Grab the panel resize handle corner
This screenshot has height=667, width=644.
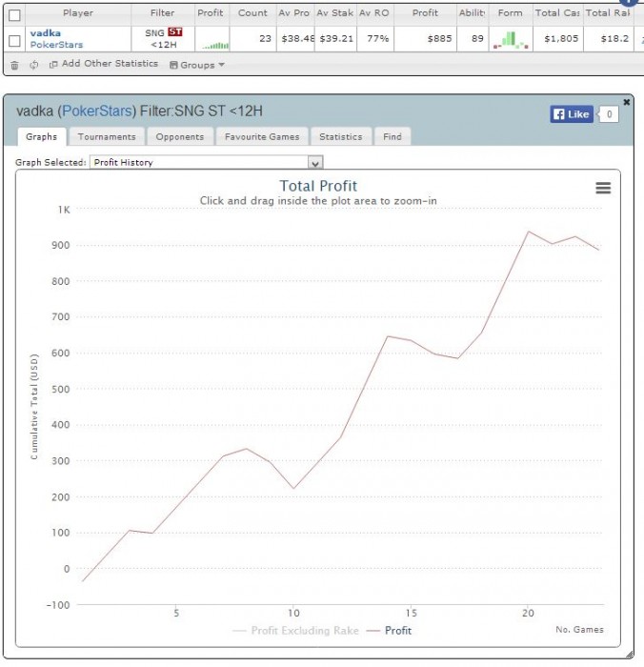point(629,655)
